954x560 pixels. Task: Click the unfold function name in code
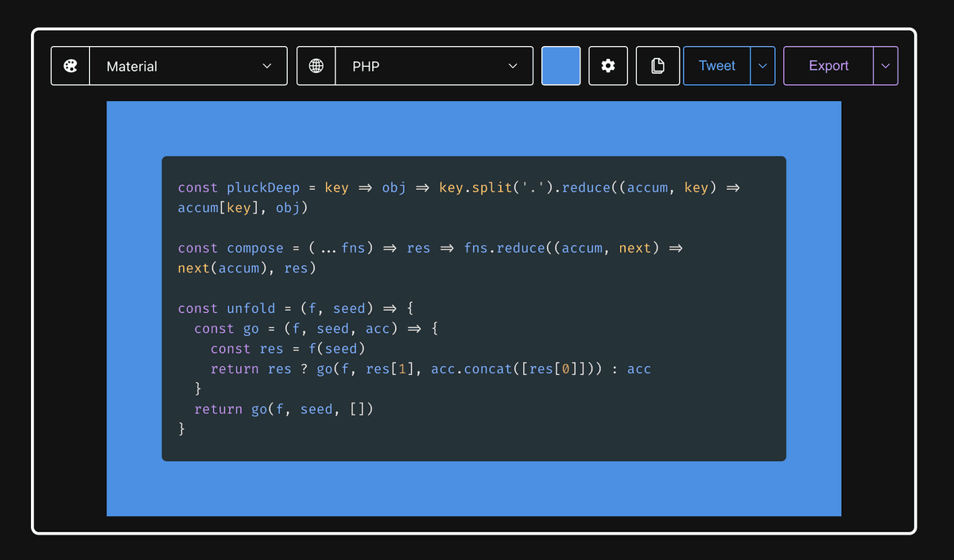click(250, 308)
